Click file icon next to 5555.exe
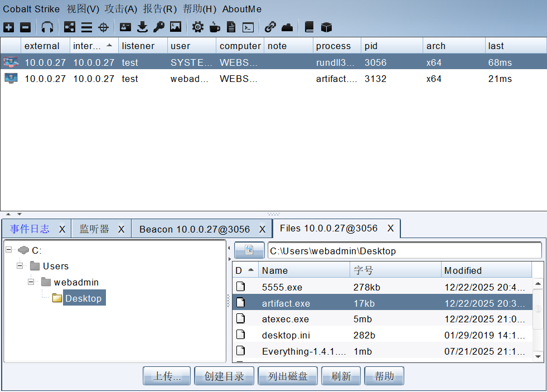 240,287
